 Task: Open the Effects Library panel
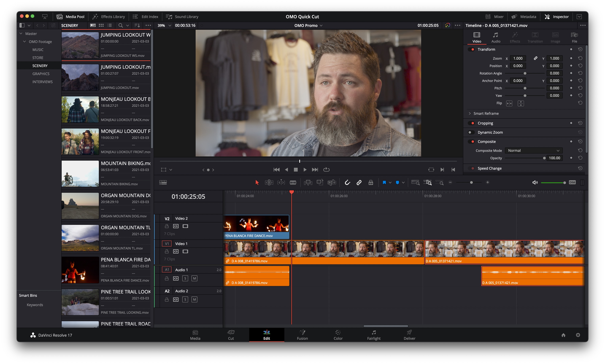coord(108,16)
